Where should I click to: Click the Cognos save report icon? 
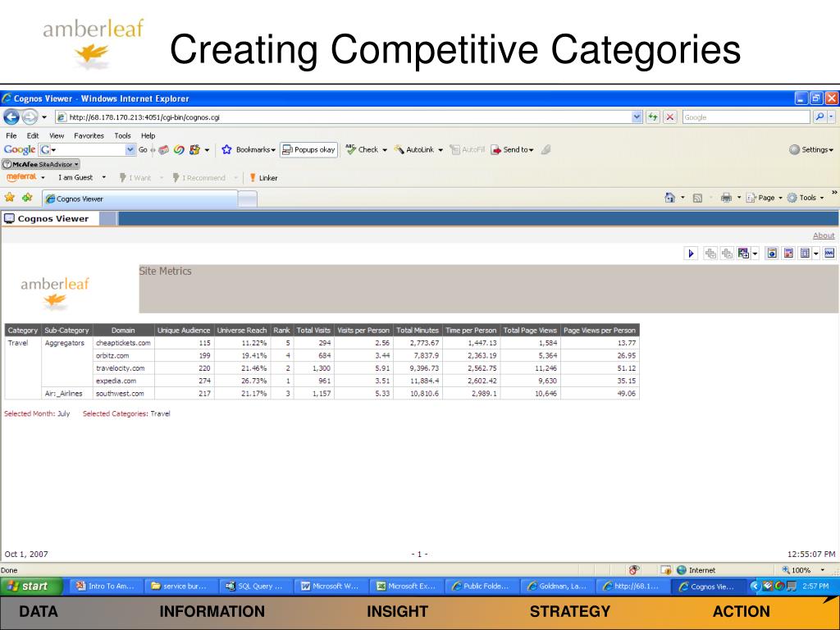click(x=710, y=253)
